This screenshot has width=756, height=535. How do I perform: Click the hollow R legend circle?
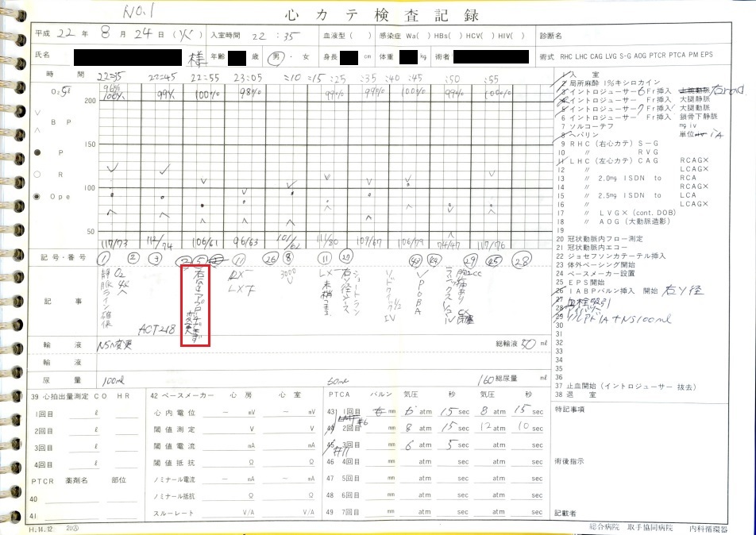(x=37, y=174)
